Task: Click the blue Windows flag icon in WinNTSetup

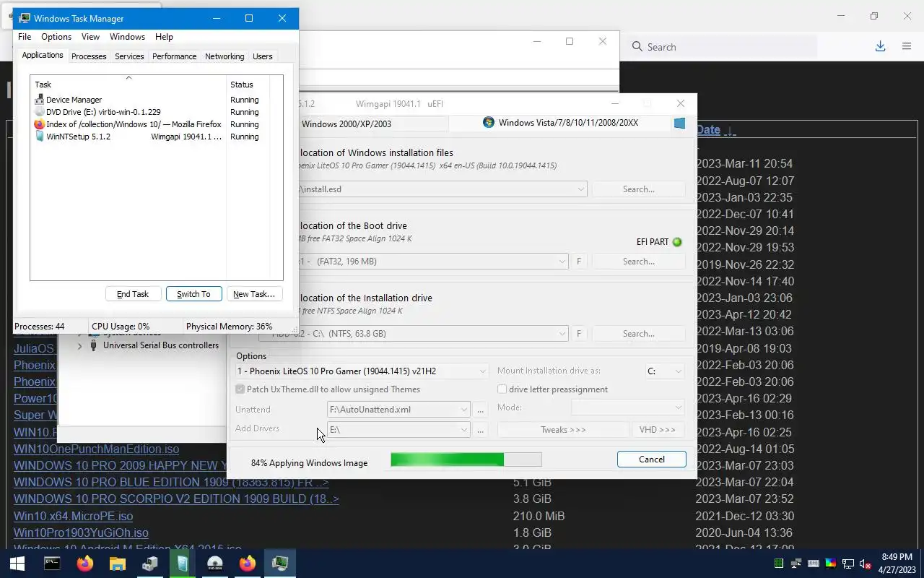Action: tap(679, 124)
